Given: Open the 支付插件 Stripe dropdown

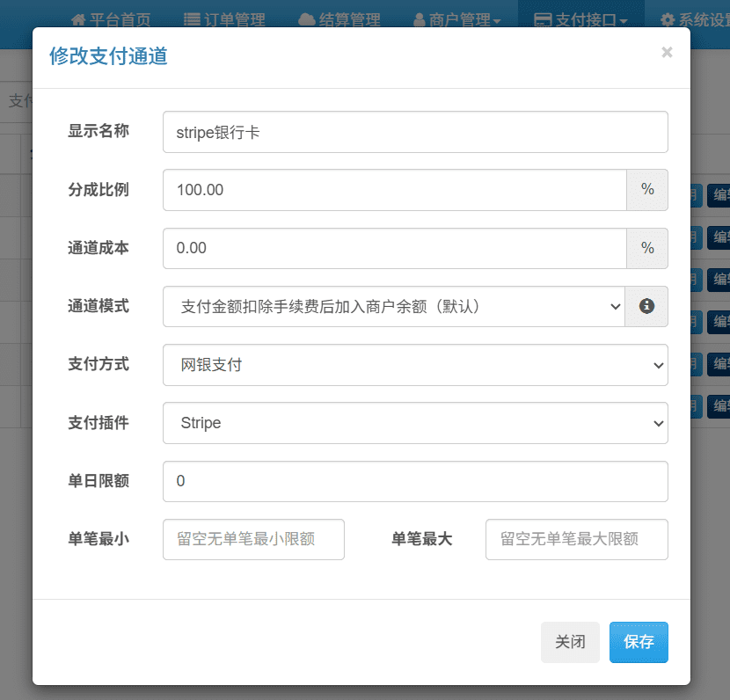Looking at the screenshot, I should click(x=414, y=423).
